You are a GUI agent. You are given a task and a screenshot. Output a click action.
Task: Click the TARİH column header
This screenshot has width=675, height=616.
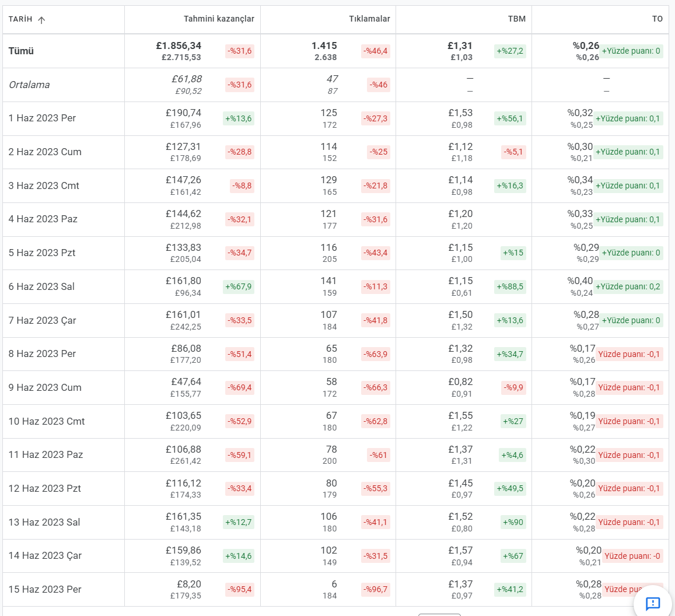point(20,19)
